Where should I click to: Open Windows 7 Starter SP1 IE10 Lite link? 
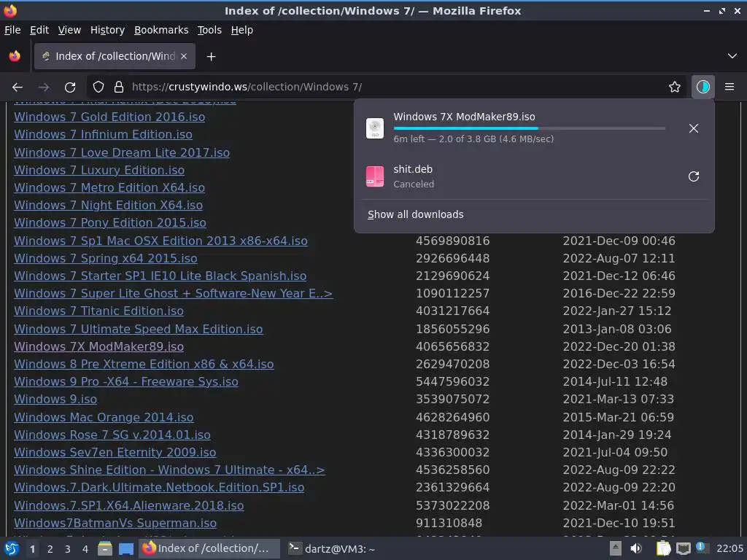tap(160, 276)
